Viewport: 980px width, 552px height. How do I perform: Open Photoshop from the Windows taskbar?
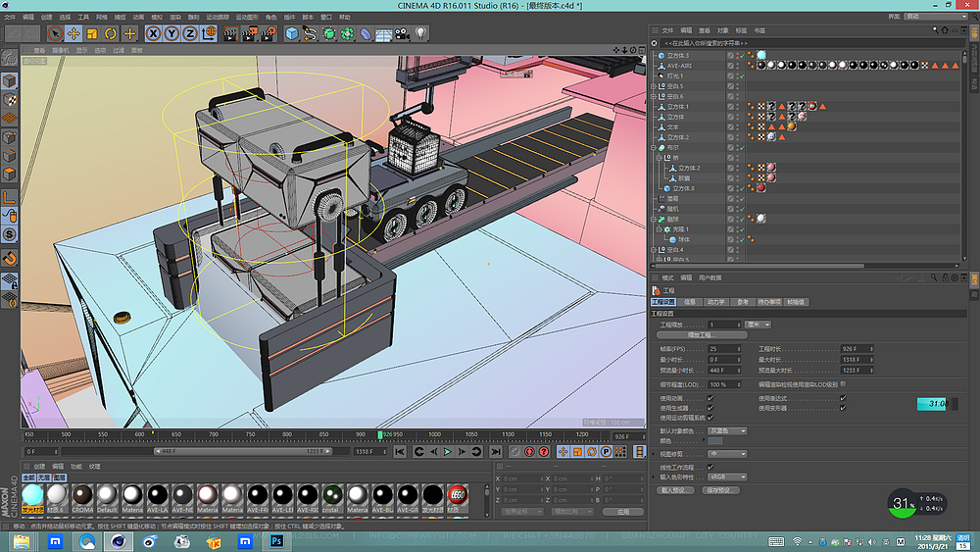tap(277, 541)
